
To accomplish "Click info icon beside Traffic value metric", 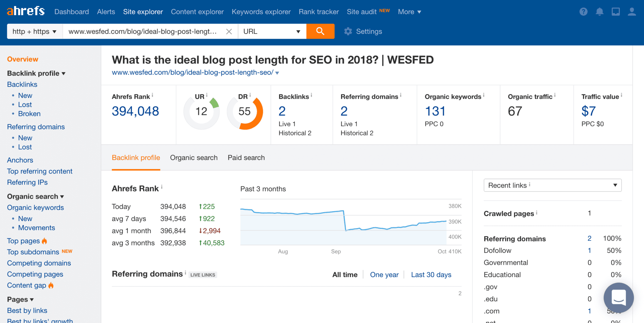I will click(621, 95).
